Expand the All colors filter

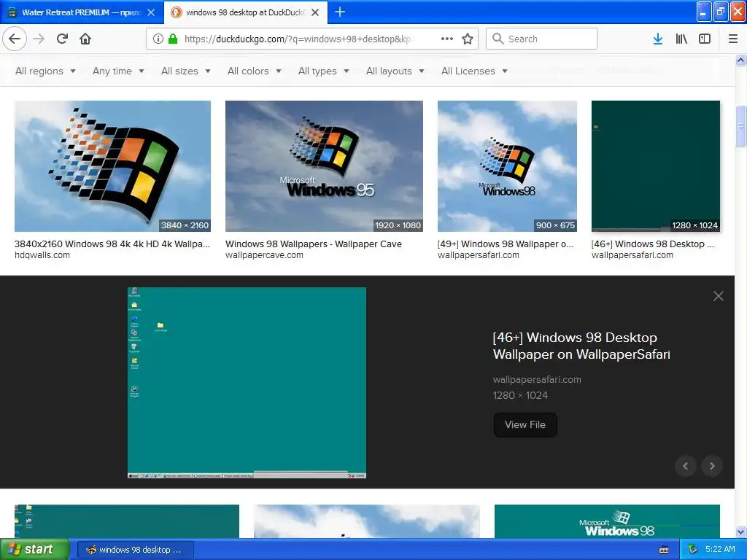click(255, 71)
